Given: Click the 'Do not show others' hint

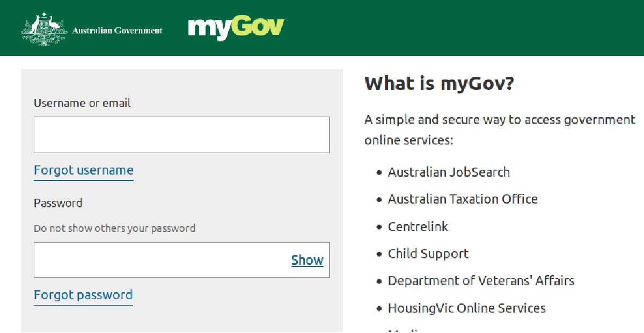Looking at the screenshot, I should coord(114,228).
